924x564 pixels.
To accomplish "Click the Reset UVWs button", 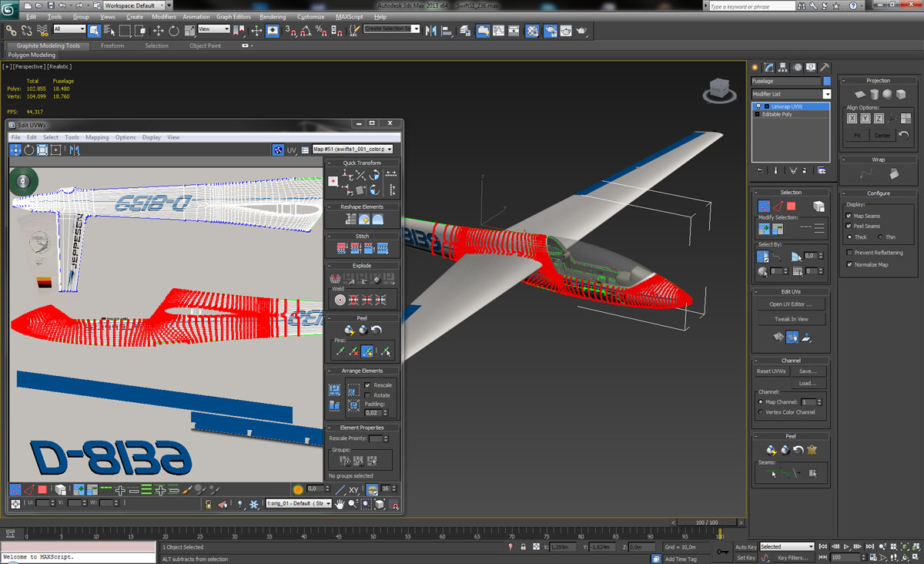I will 771,371.
